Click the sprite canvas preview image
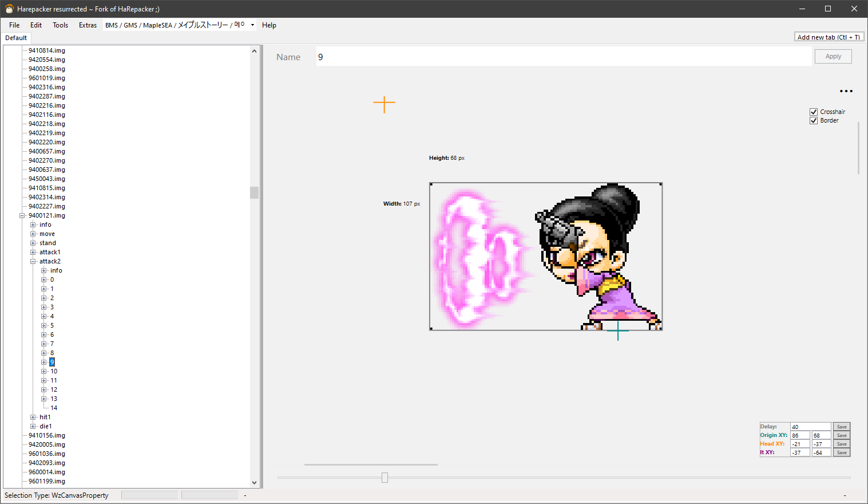868x504 pixels. coord(545,256)
